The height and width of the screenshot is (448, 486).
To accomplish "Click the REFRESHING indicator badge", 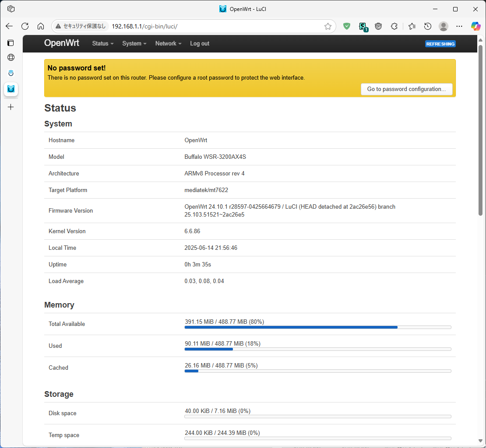I will 440,44.
